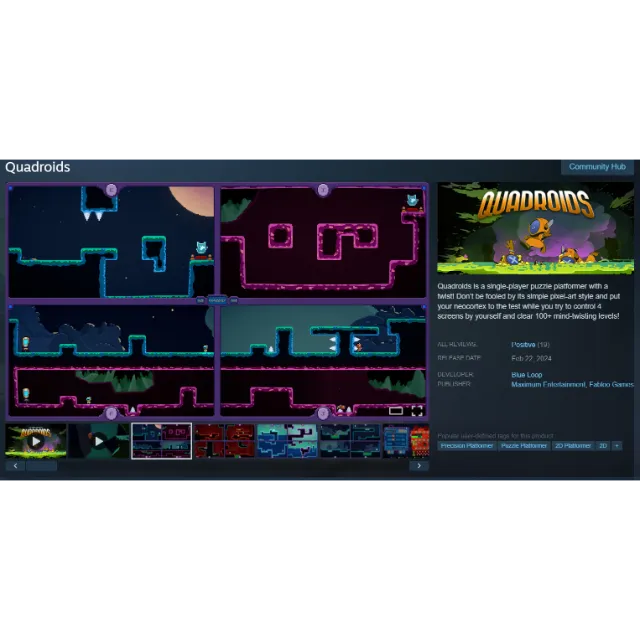
Task: Enter fullscreen on the main screenshot
Action: click(417, 411)
